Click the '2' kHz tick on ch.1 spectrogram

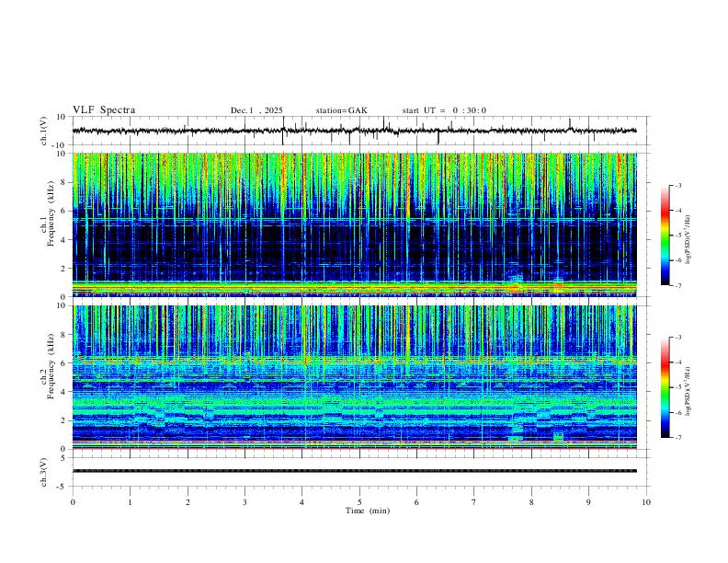(x=64, y=268)
